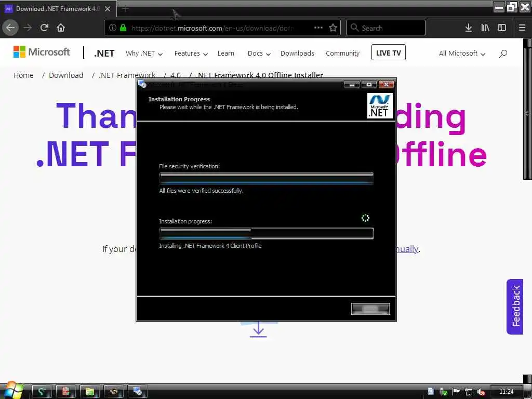Open the site search magnifier

click(503, 54)
